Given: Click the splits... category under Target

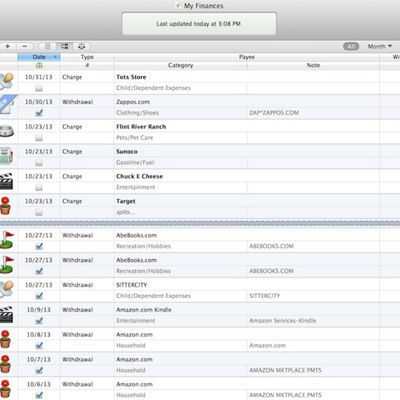Looking at the screenshot, I should click(x=125, y=212).
